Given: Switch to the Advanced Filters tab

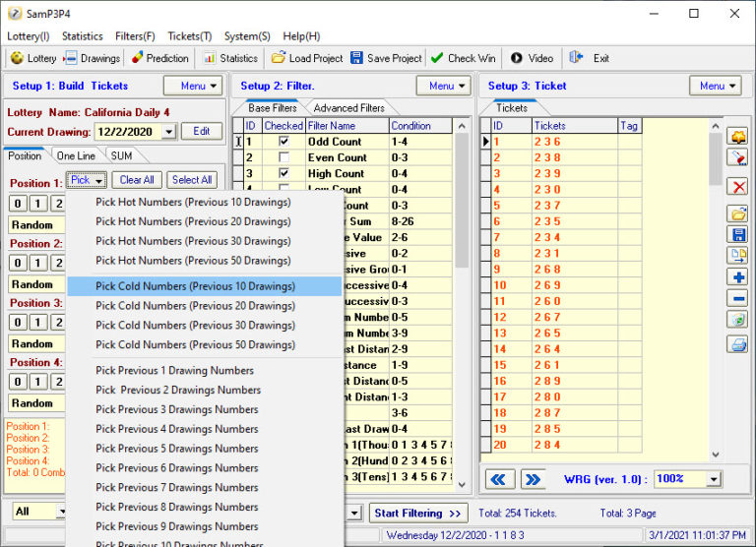Looking at the screenshot, I should (x=348, y=108).
